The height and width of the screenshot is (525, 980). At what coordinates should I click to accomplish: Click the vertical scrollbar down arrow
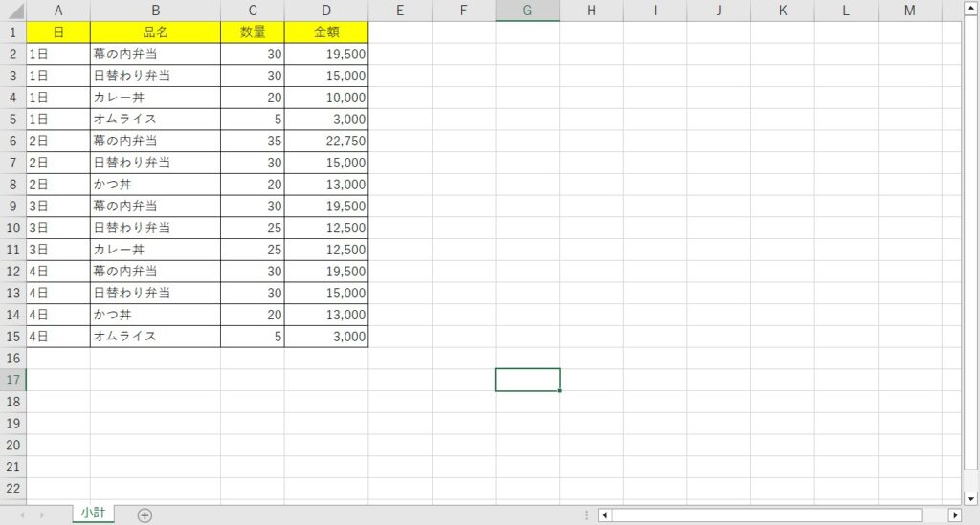[969, 497]
